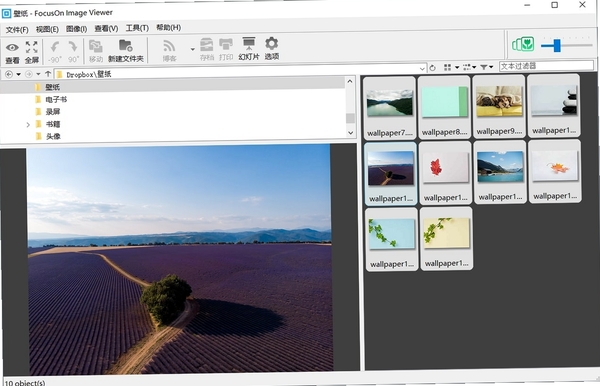Screen dimensions: 600x386
Task: Open the 视图(E) menu
Action: tap(47, 29)
